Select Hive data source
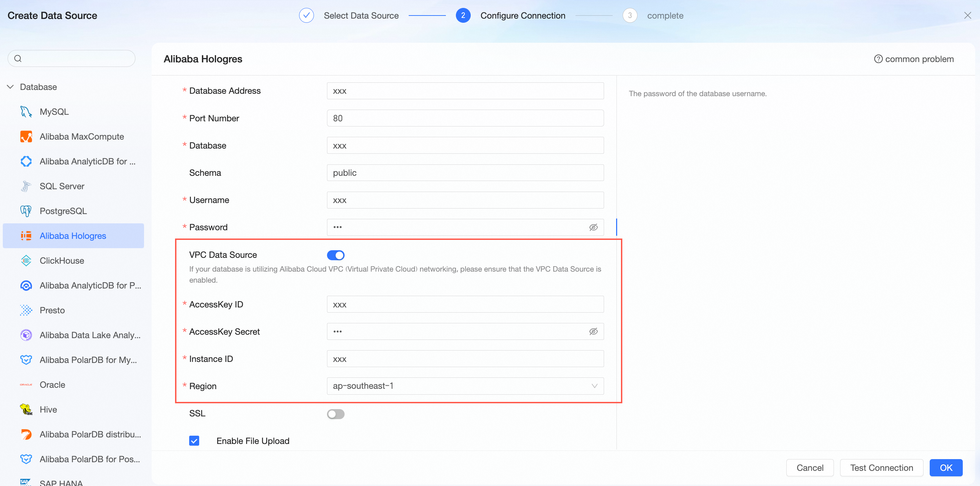 (x=73, y=409)
